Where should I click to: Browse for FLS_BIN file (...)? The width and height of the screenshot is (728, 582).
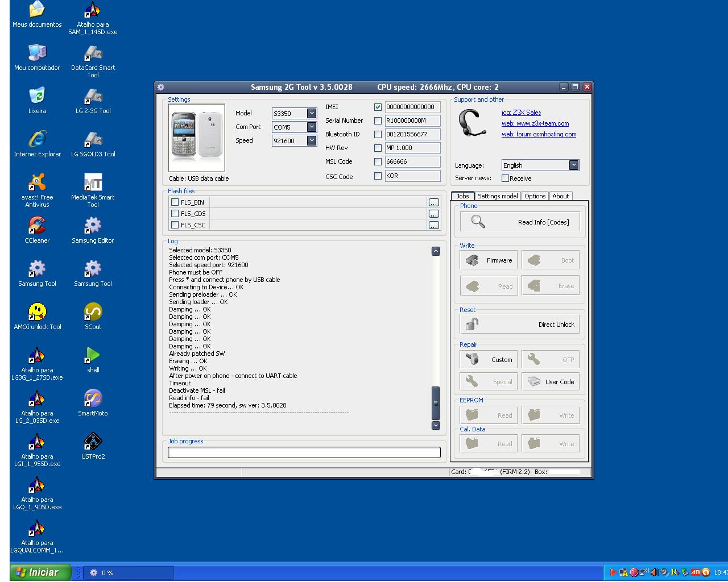coord(433,202)
